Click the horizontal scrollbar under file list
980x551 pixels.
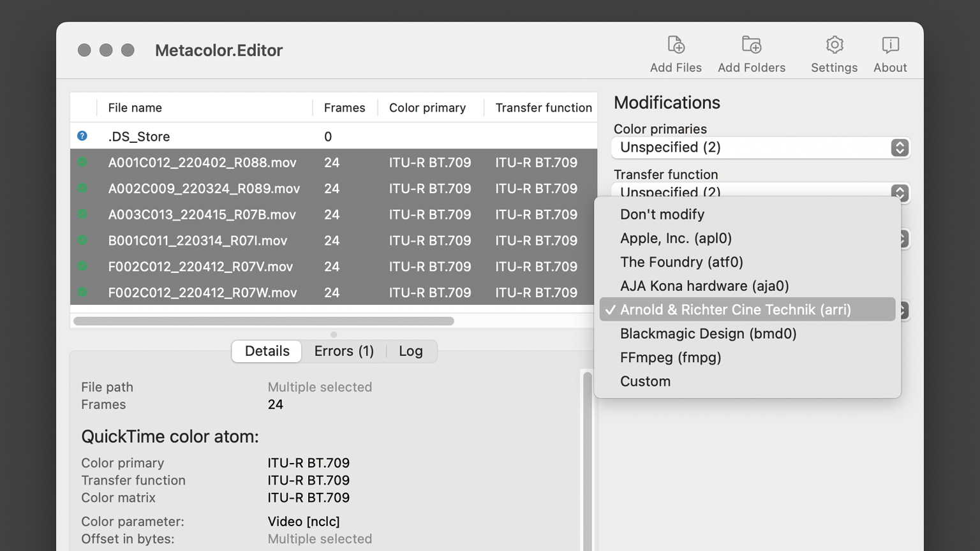(264, 321)
